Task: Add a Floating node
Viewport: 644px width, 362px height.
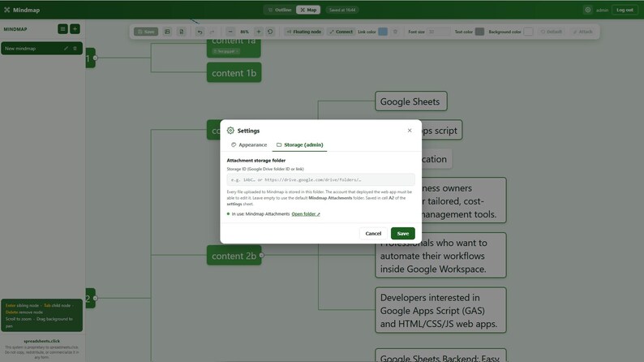Action: pos(303,32)
